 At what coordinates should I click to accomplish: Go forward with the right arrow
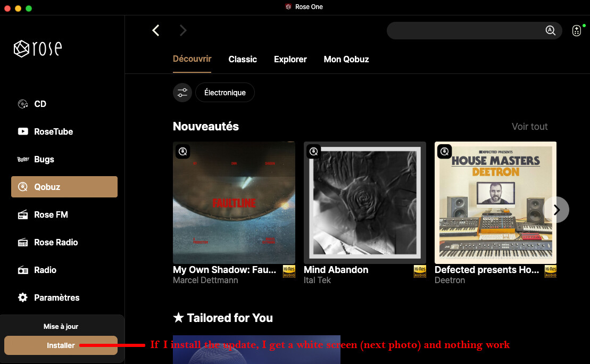tap(183, 30)
